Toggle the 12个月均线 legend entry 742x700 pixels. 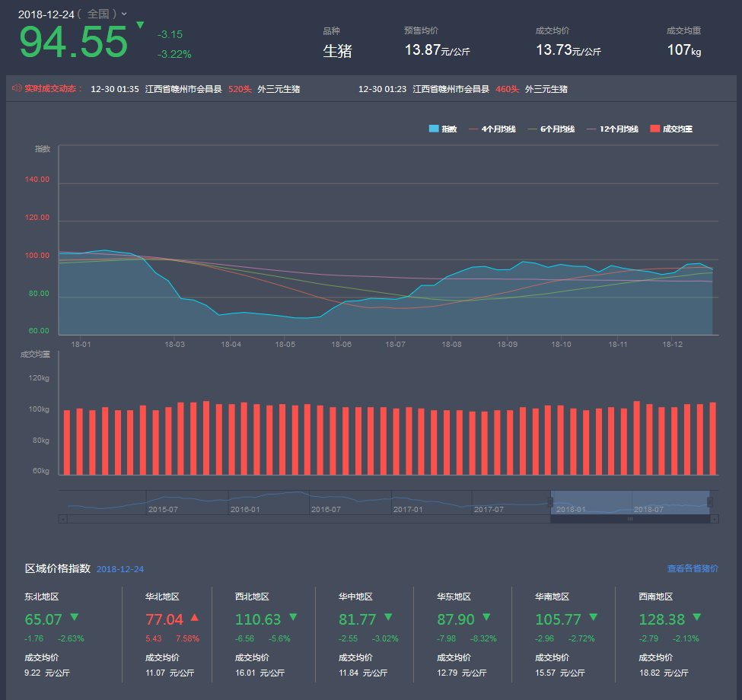pos(612,129)
